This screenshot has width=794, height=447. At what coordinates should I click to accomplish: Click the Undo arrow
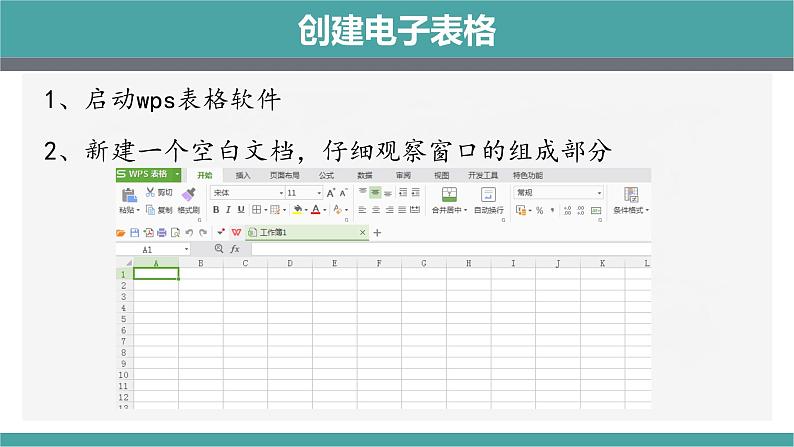click(189, 233)
